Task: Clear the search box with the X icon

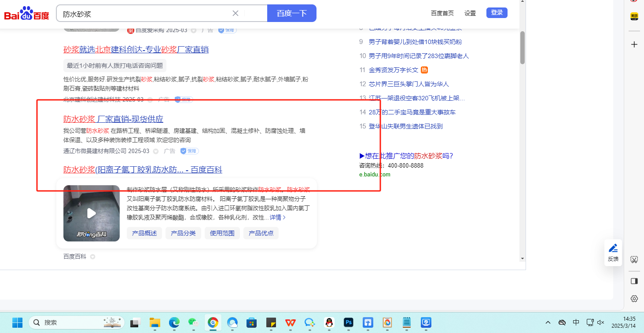Action: point(236,13)
